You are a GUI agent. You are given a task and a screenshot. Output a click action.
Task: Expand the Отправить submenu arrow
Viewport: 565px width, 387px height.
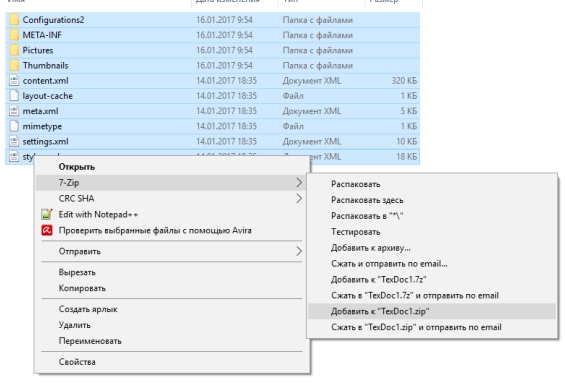299,251
